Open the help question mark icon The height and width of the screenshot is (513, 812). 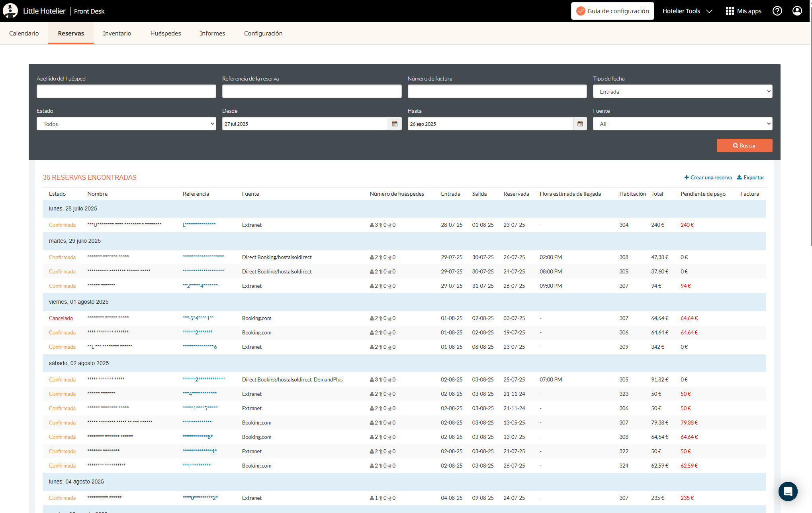(777, 11)
